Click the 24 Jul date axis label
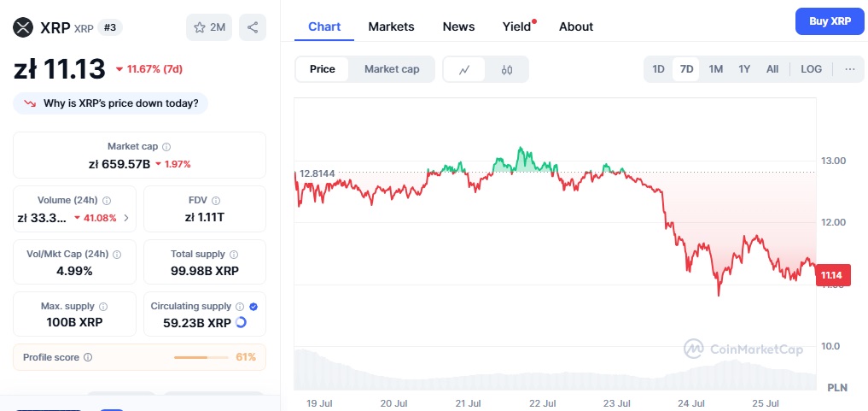 click(x=691, y=403)
